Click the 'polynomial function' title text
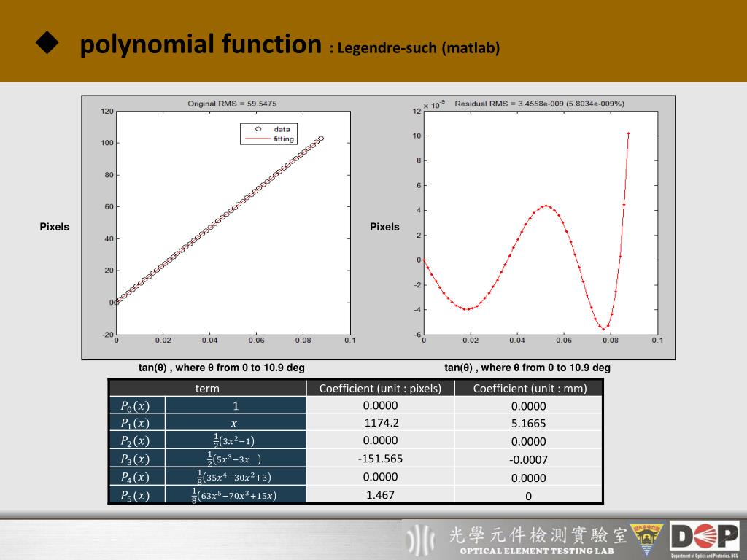This screenshot has height=560, width=747. tap(201, 44)
